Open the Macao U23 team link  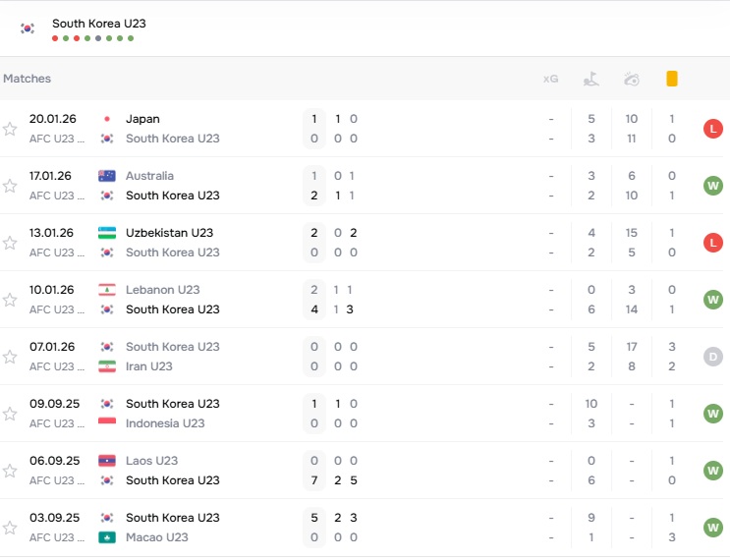click(x=157, y=537)
